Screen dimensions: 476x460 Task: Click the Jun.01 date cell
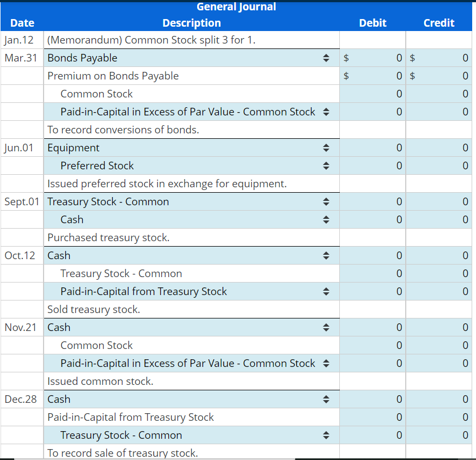click(22, 148)
